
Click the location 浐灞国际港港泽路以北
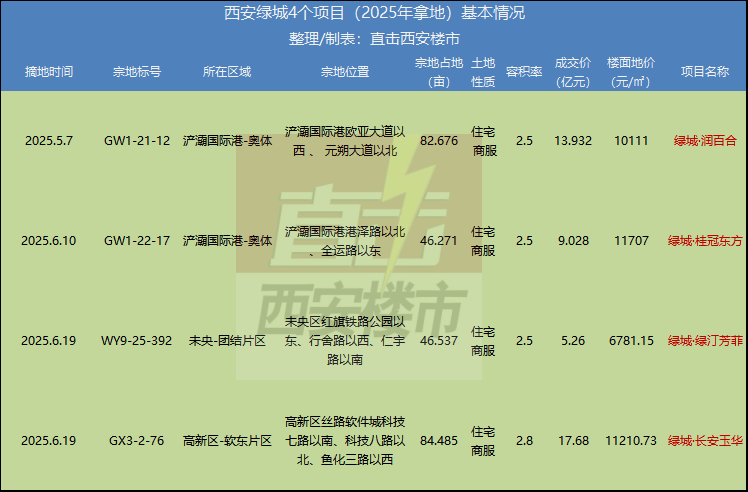[x=345, y=241]
